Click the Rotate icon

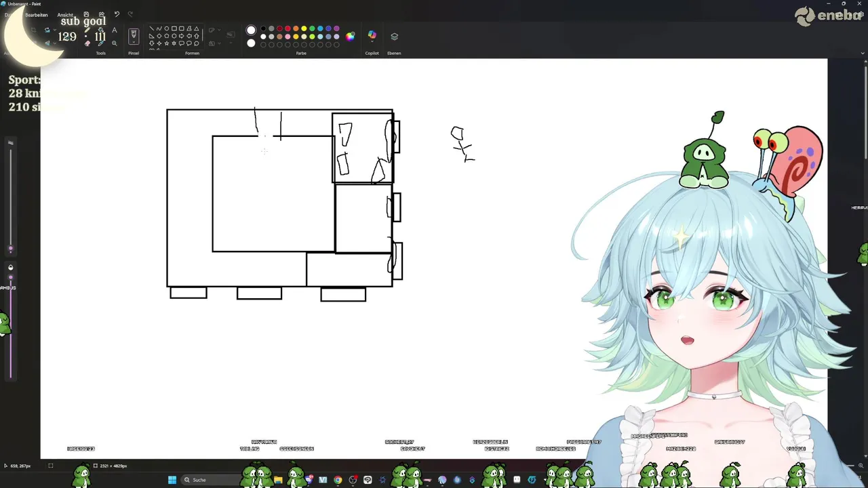(47, 30)
